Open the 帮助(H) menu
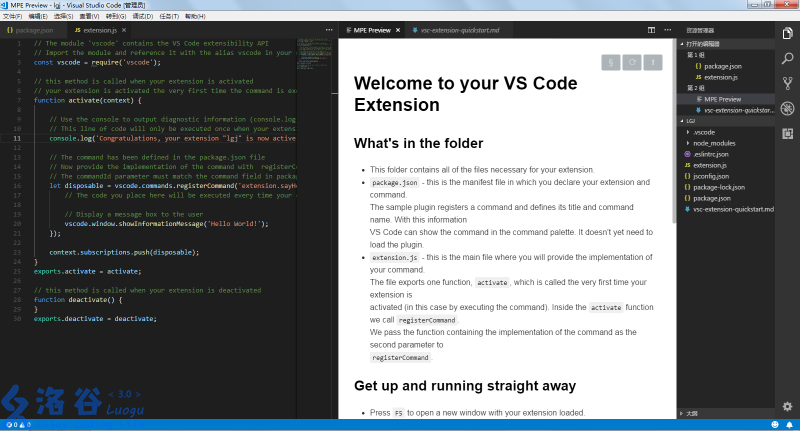The width and height of the screenshot is (800, 431). coord(195,16)
